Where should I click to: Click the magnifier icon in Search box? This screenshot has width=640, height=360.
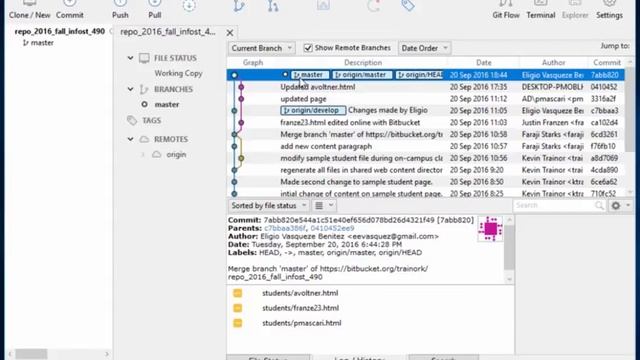599,206
